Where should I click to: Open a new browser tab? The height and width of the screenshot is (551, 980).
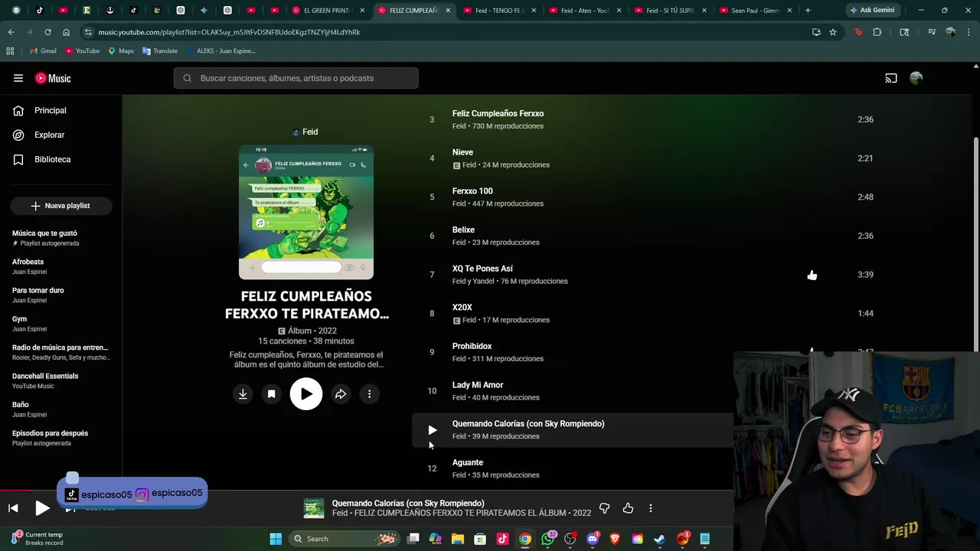point(808,11)
